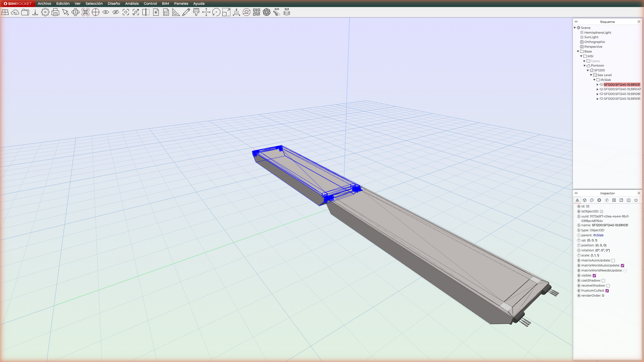Select the paint brush tool
Viewport: 644px width, 362px height.
click(x=196, y=12)
